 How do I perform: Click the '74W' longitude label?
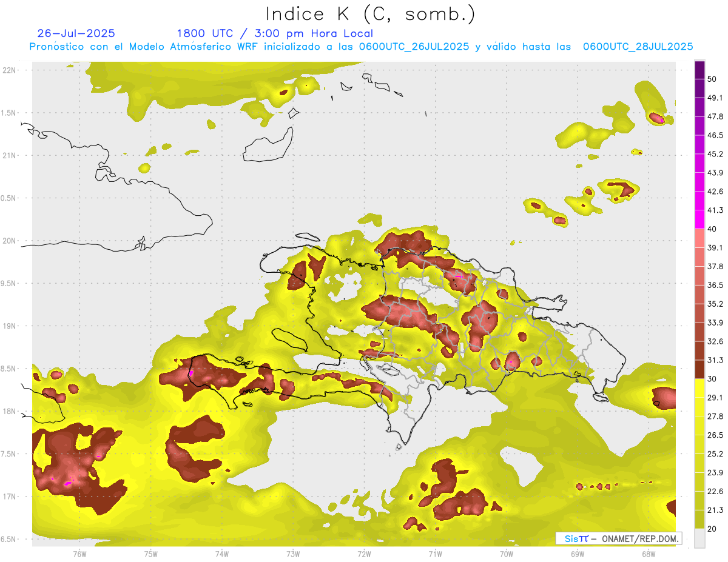tap(221, 554)
